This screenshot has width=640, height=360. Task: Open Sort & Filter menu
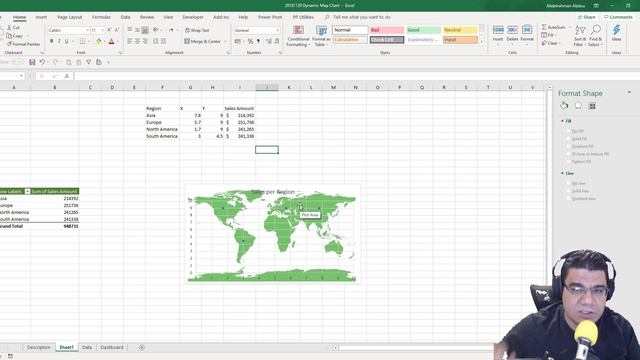pyautogui.click(x=580, y=36)
